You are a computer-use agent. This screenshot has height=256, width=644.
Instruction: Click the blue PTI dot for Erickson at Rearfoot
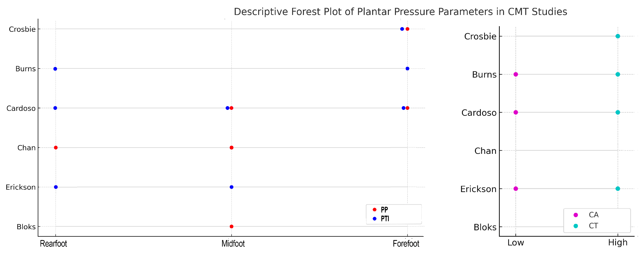pos(56,187)
